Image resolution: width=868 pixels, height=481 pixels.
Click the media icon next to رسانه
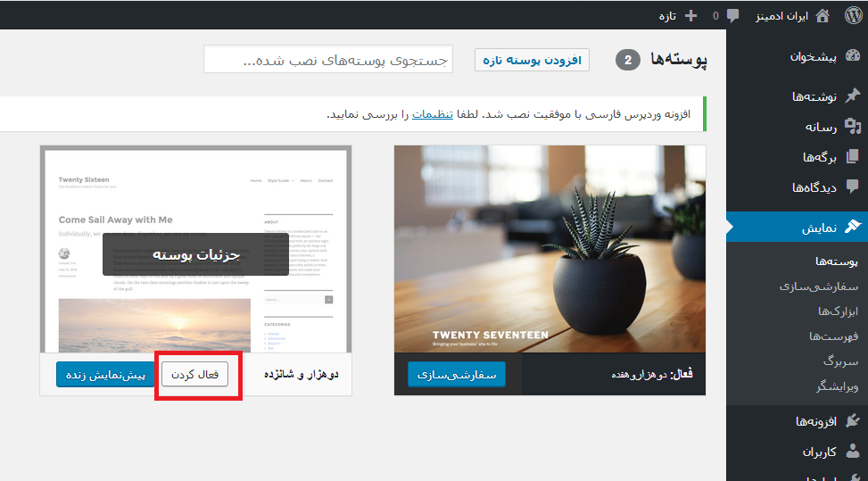point(853,126)
